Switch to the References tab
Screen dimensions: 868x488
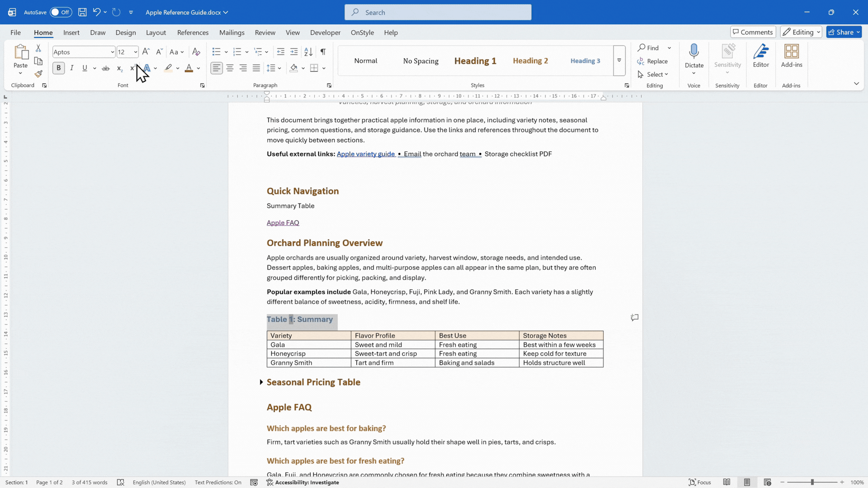click(193, 33)
